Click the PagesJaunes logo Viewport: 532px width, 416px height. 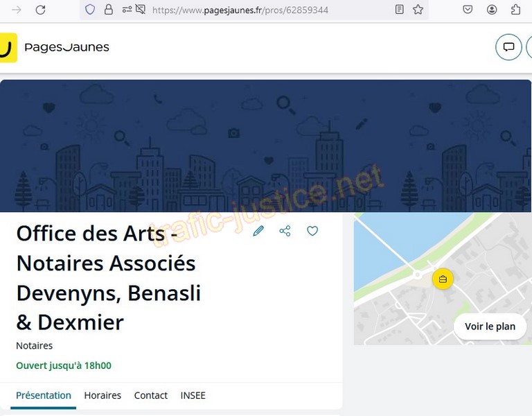point(55,47)
